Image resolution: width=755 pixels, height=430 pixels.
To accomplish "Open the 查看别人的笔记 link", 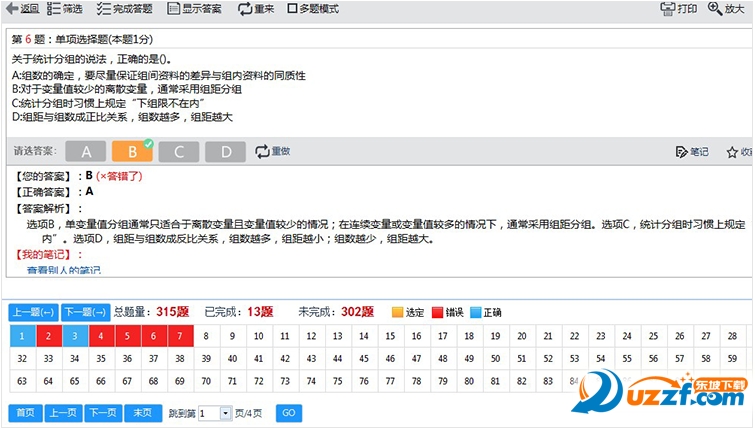I will click(x=64, y=271).
